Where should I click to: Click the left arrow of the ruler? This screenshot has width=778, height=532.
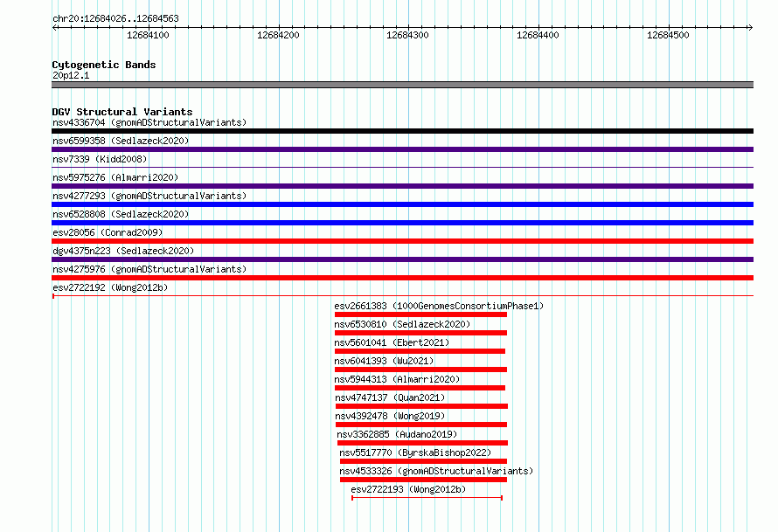54,28
